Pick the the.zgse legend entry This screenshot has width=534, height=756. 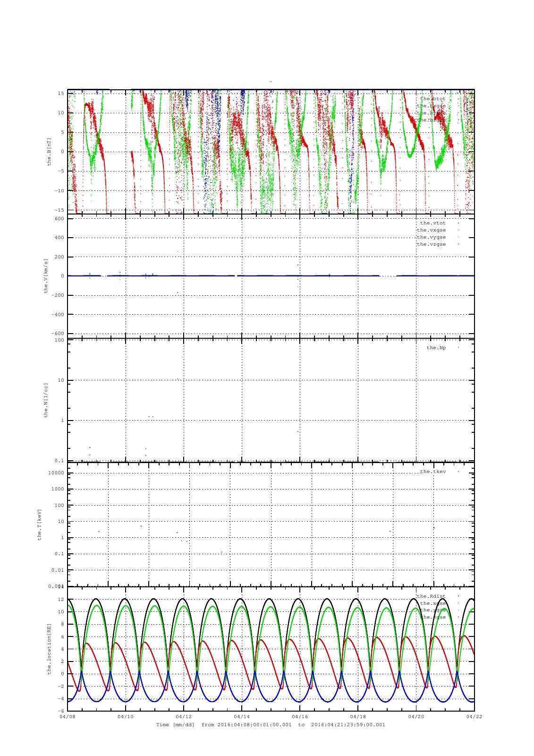(432, 617)
